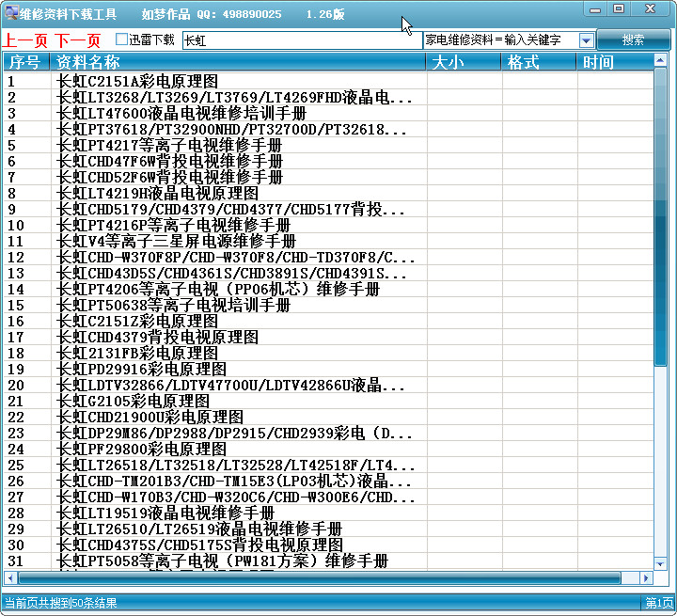Select row 长虹C2151A彩电原理图

pos(328,81)
